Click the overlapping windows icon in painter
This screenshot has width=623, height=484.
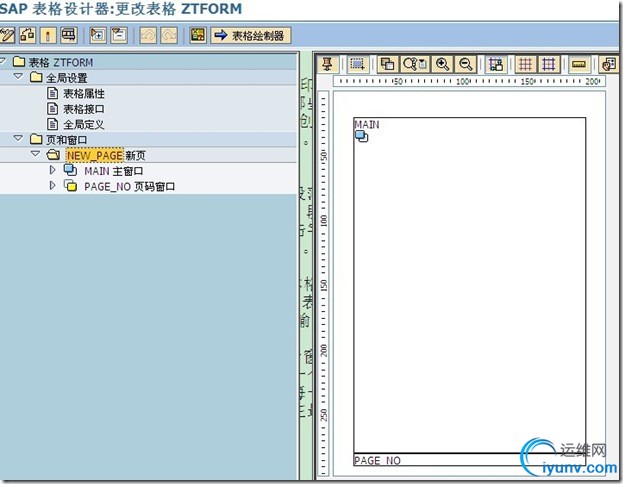point(387,64)
